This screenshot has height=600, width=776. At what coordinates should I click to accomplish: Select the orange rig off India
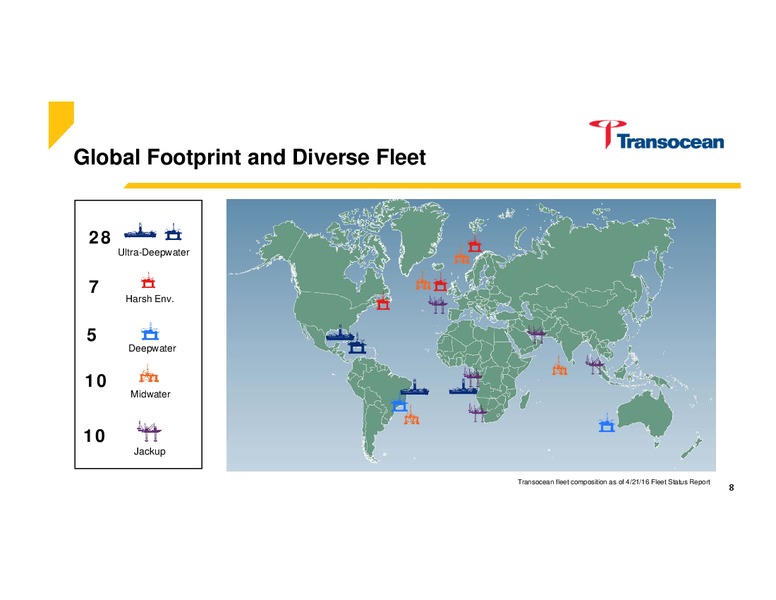pyautogui.click(x=560, y=367)
